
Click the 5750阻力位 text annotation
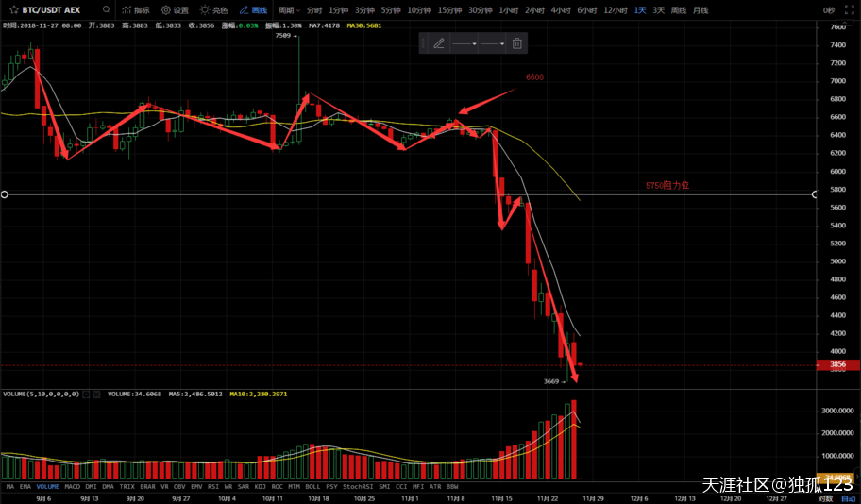click(667, 186)
